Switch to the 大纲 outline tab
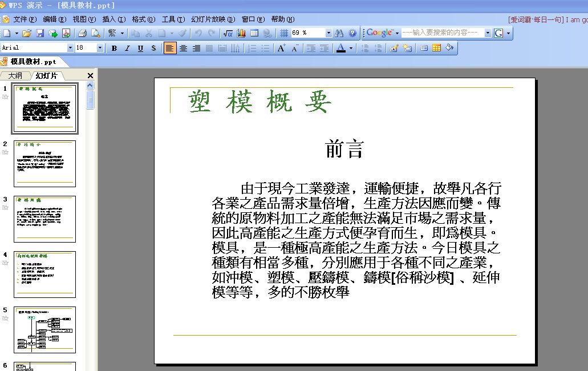This screenshot has width=588, height=371. [15, 76]
